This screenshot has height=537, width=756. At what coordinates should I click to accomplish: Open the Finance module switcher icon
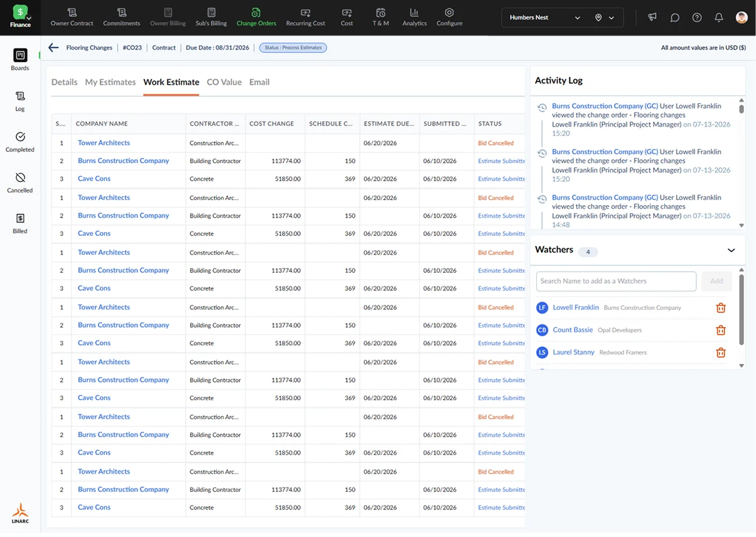20,16
